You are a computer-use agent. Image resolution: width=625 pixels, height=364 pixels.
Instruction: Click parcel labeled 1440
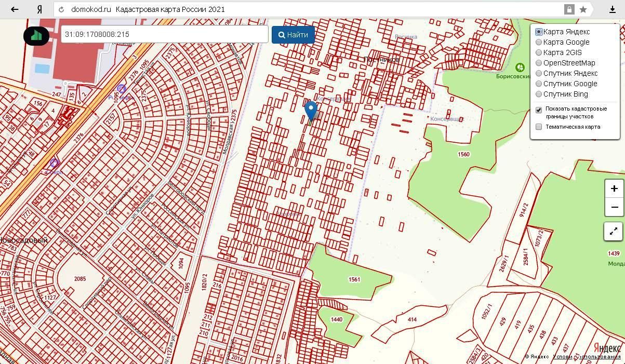337,319
